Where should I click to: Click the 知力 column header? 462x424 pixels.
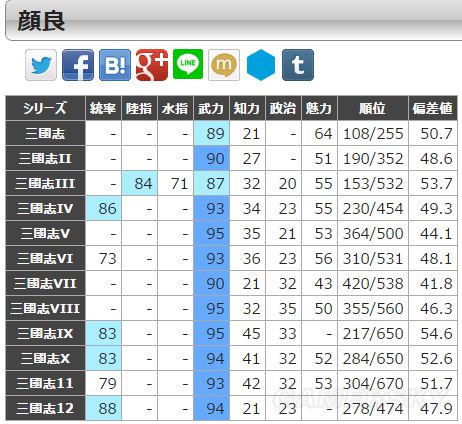(x=247, y=108)
